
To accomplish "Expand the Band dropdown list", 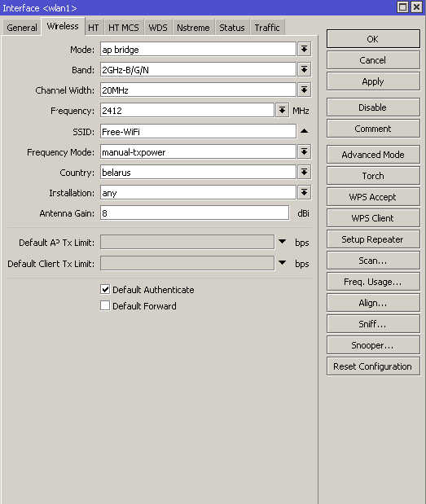I will pos(304,69).
